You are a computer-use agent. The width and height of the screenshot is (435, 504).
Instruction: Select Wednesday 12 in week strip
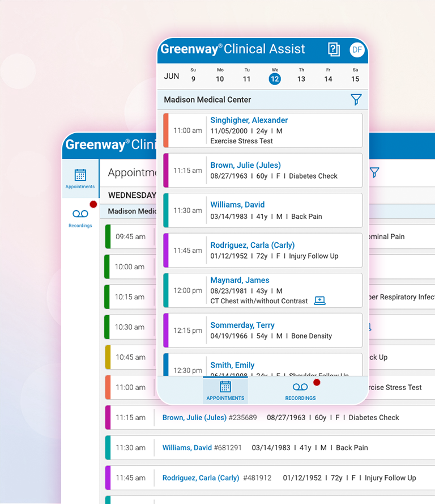275,78
